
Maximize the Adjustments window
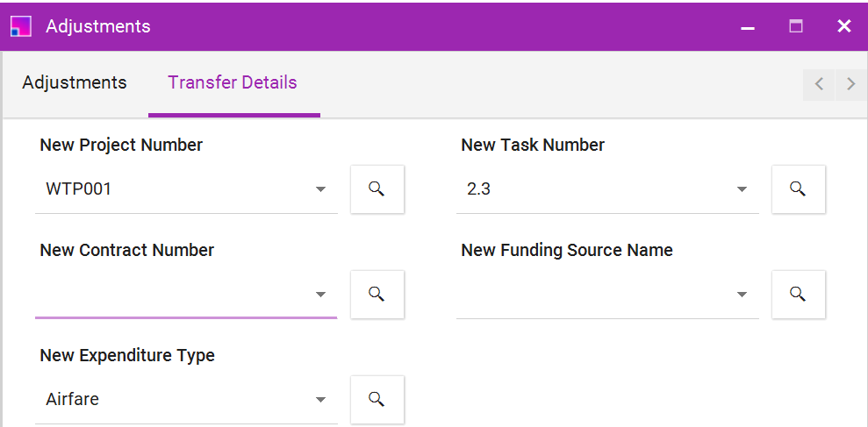point(796,26)
